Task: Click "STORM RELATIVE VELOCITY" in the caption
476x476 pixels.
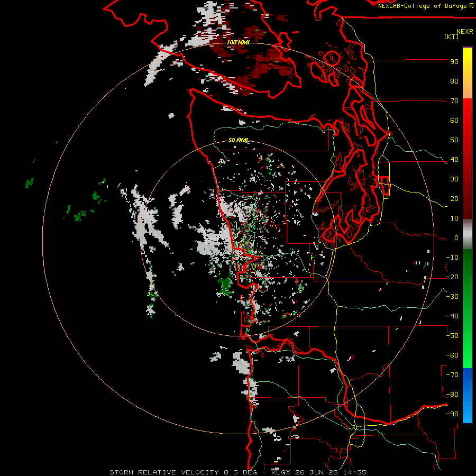Action: tap(164, 472)
